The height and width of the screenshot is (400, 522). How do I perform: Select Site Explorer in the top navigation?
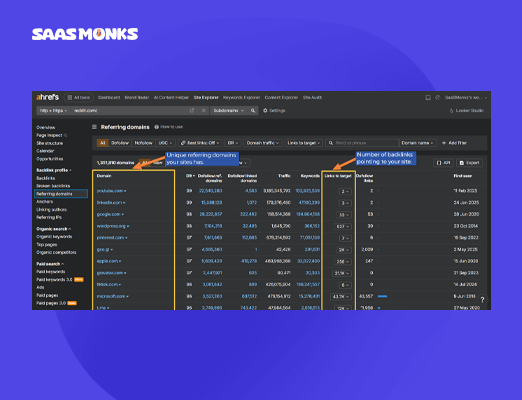click(206, 97)
